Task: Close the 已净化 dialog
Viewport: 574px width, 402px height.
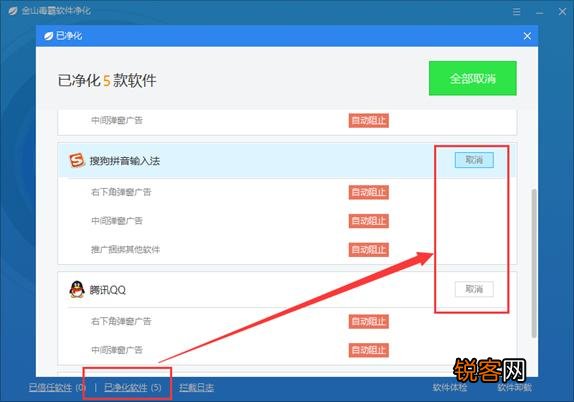Action: coord(527,36)
